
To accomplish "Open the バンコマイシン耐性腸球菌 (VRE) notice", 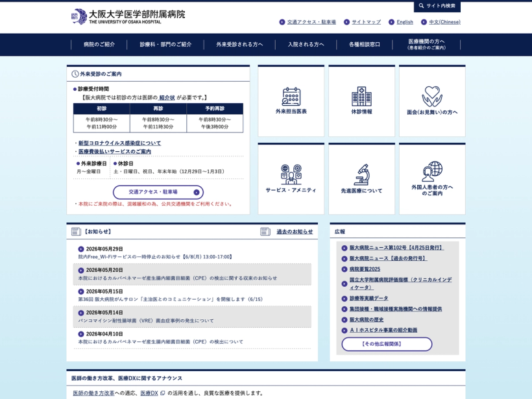I will point(146,320).
